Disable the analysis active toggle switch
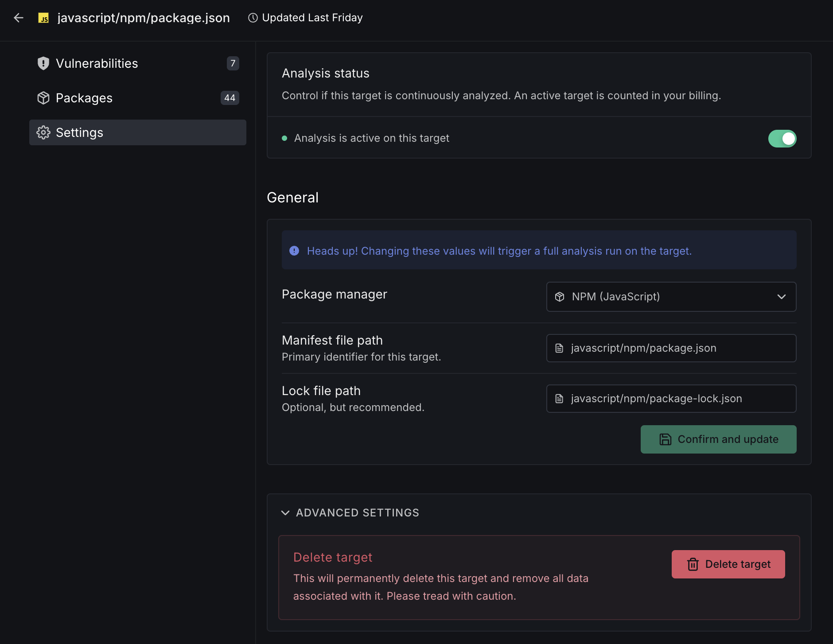This screenshot has height=644, width=833. (782, 139)
